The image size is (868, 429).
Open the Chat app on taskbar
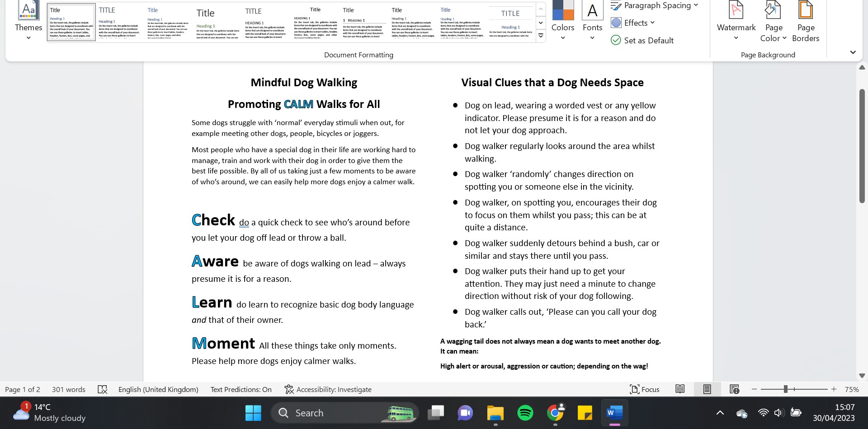point(465,413)
